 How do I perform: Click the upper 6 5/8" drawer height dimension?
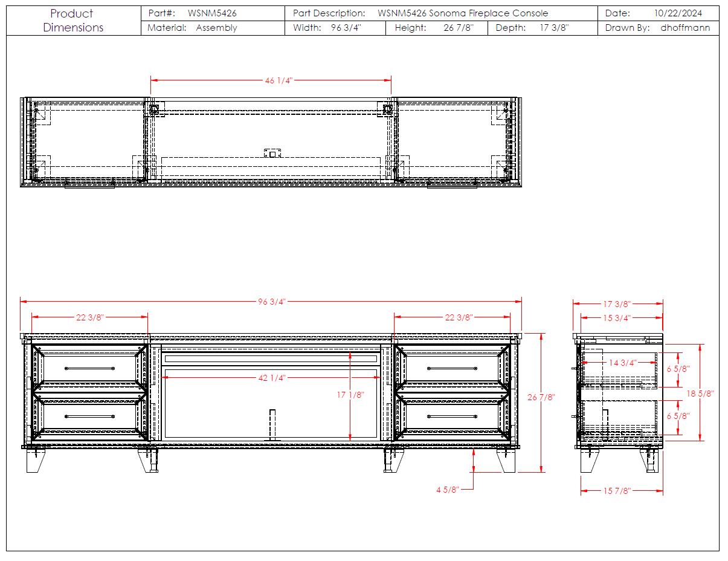[678, 368]
